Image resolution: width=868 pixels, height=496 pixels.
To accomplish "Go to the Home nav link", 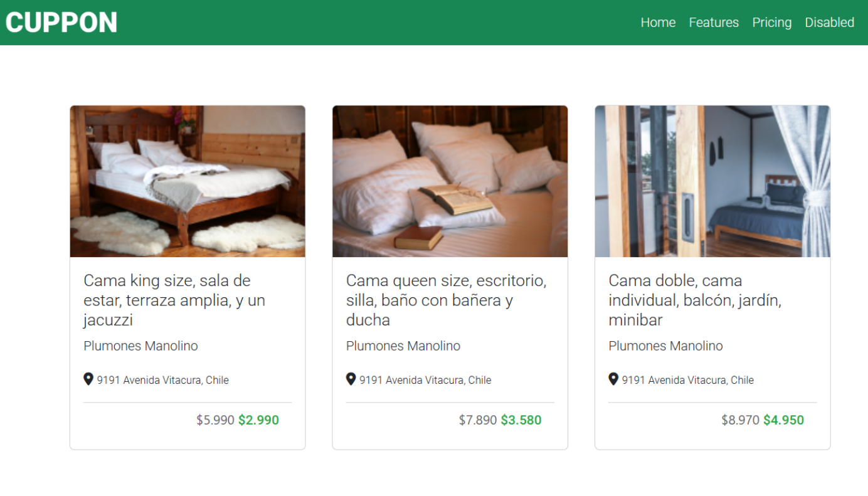I will [658, 23].
